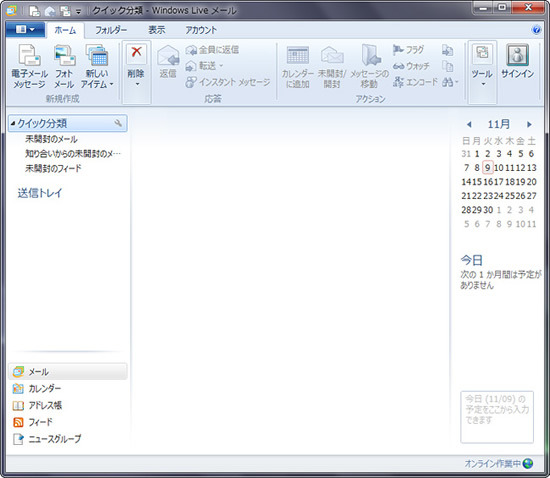Click the help question mark icon

536,30
